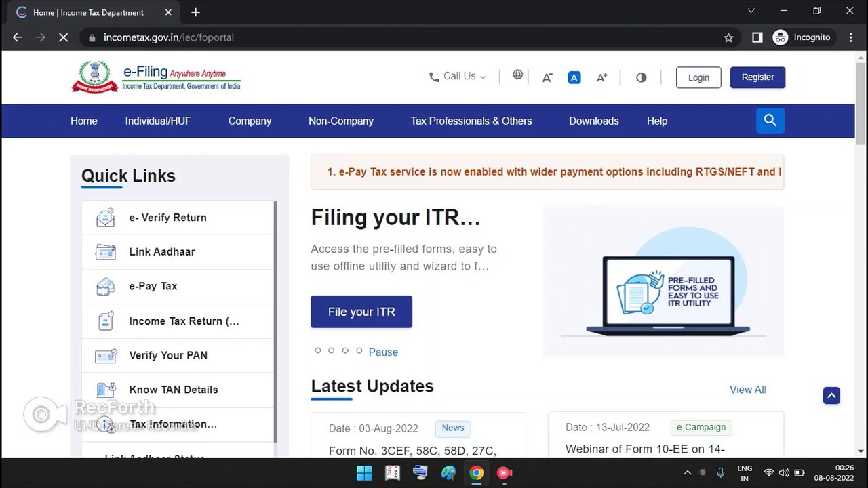Click the Income Tax Return document icon
This screenshot has height=488, width=868.
tap(105, 321)
